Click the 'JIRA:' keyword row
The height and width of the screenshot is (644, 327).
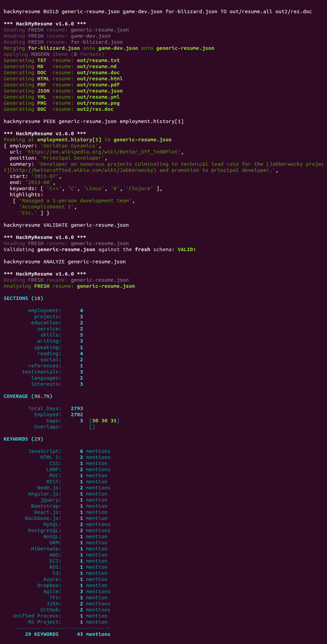point(78,604)
